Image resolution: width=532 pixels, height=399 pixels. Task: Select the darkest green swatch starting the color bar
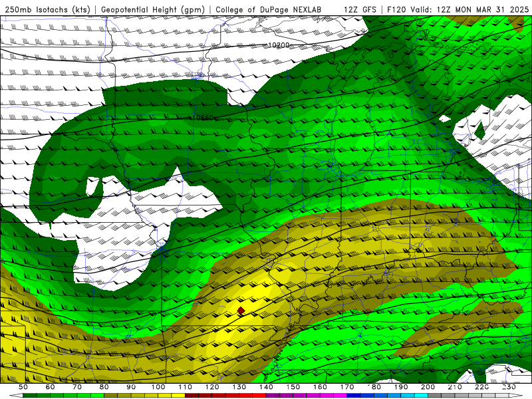(30, 395)
